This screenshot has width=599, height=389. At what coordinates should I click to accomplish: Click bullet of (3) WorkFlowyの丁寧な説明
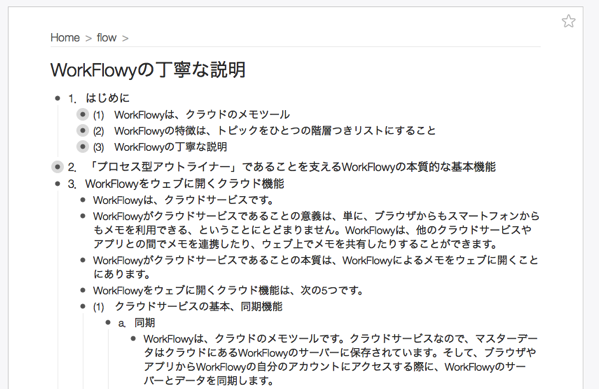83,146
